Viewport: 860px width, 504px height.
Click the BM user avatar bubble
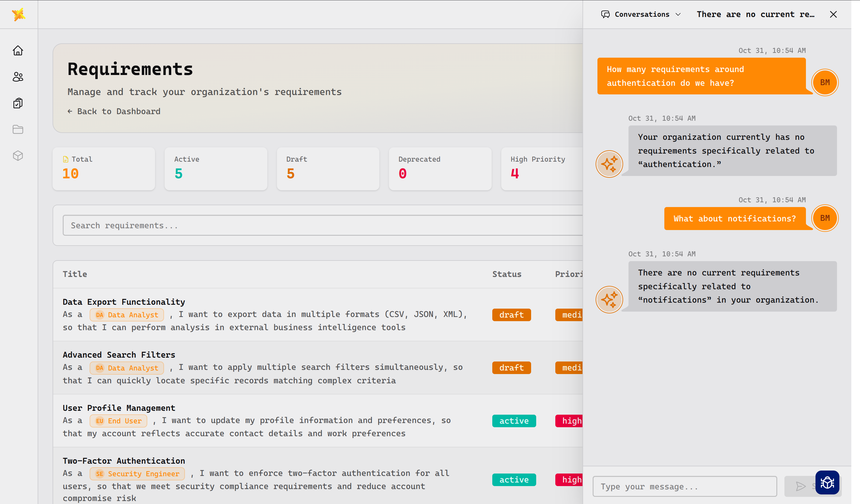pos(825,82)
